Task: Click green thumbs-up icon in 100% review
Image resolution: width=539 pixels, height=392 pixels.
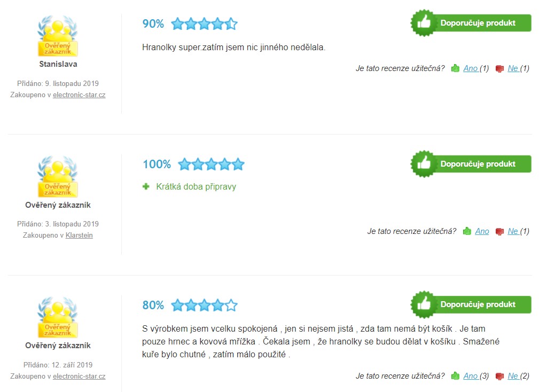Action: [467, 231]
